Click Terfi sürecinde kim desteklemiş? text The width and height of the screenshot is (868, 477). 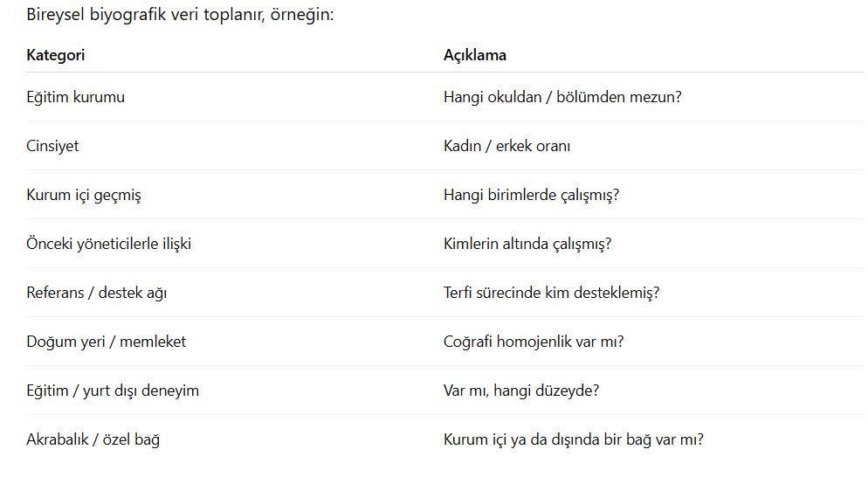(x=551, y=293)
